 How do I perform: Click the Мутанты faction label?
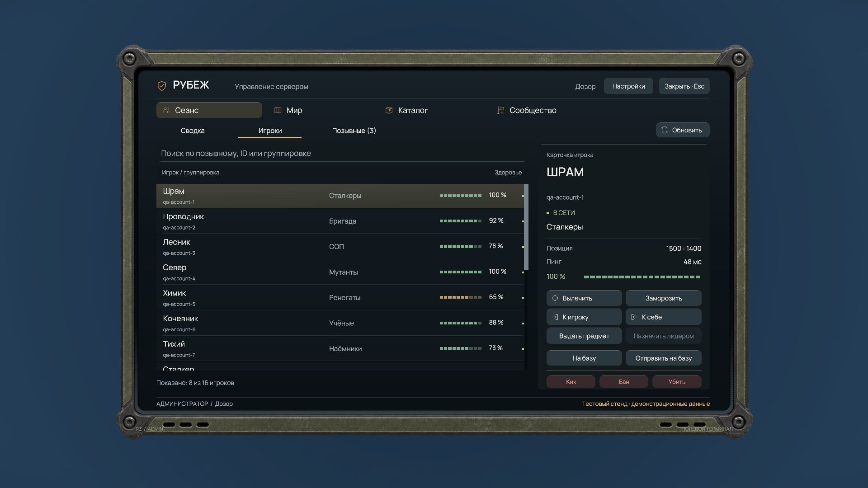coord(344,272)
